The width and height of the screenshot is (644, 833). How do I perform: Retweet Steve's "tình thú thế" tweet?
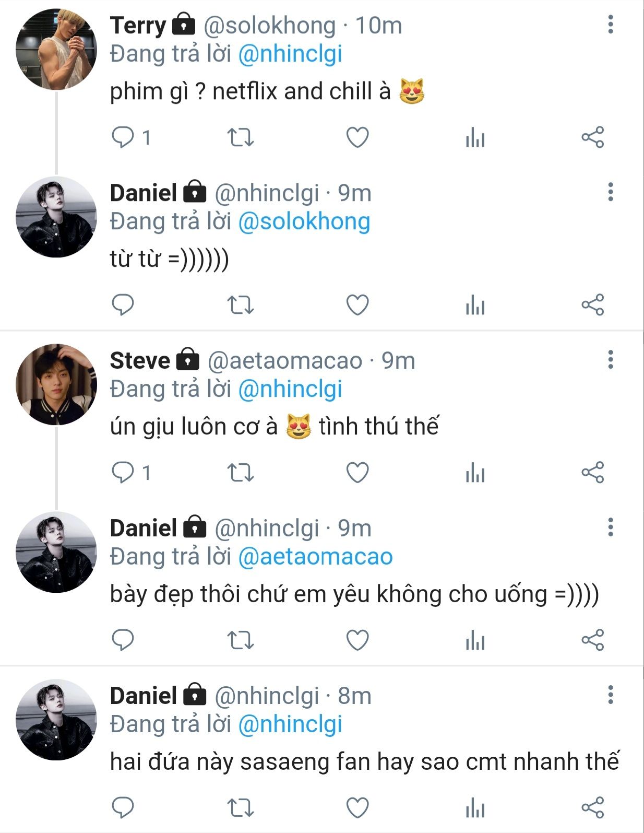coord(241,473)
